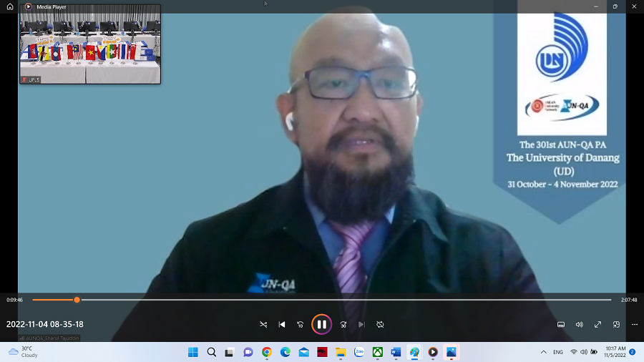
Task: Open Task View on the taskbar
Action: pos(229,352)
